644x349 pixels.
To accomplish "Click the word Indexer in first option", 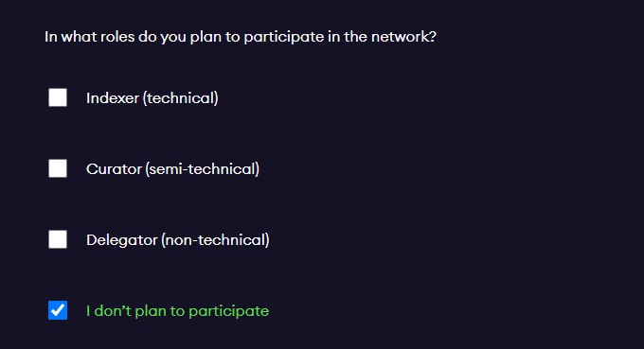I will point(113,98).
